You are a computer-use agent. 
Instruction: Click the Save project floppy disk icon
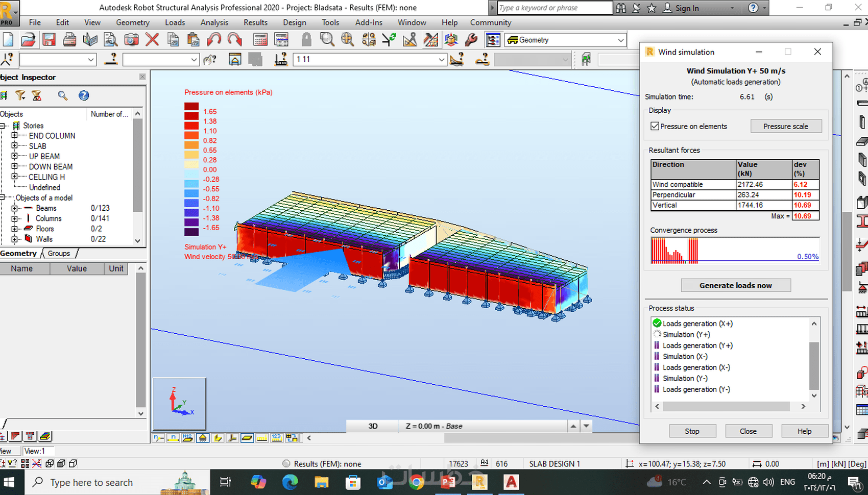click(x=49, y=40)
